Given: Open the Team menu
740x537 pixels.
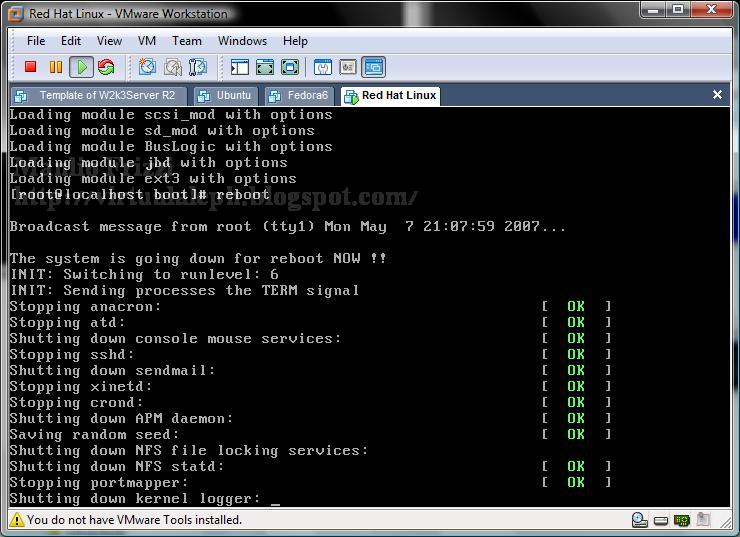Looking at the screenshot, I should point(186,41).
